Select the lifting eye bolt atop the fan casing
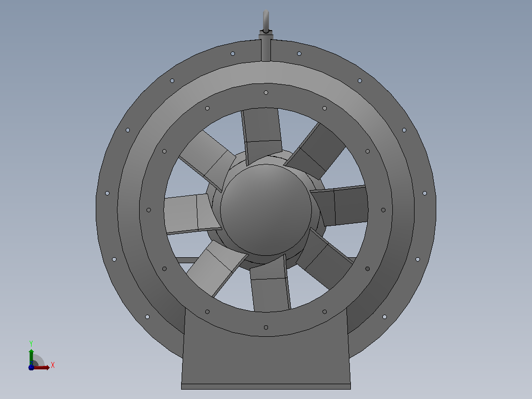This screenshot has width=532, height=399. [266, 21]
